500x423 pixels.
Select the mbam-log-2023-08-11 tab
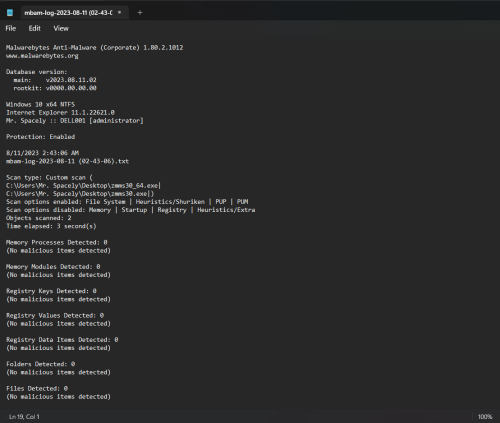68,13
